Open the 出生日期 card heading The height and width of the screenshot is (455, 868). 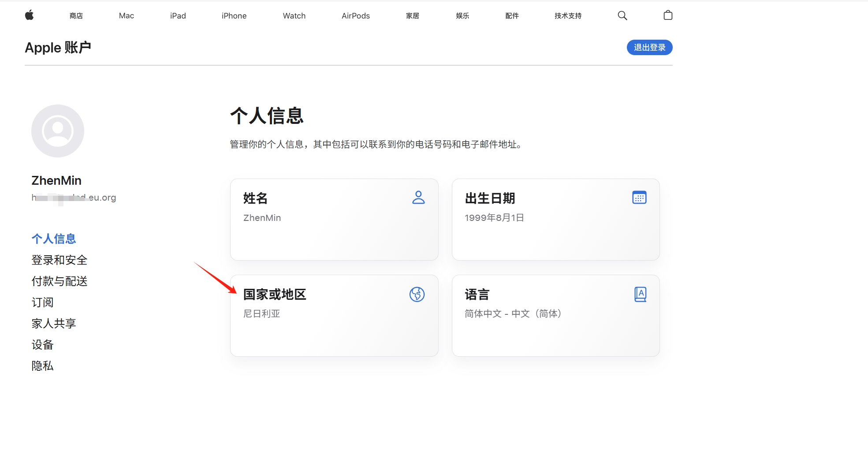click(x=490, y=198)
